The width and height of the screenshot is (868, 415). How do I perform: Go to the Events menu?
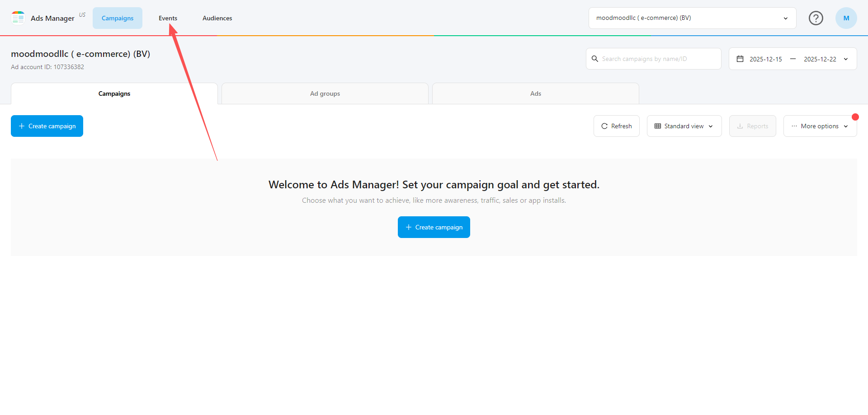tap(168, 18)
